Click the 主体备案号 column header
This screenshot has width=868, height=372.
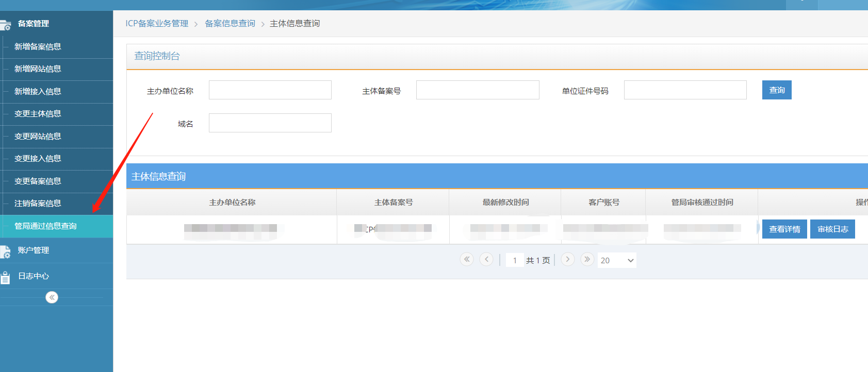pos(394,202)
